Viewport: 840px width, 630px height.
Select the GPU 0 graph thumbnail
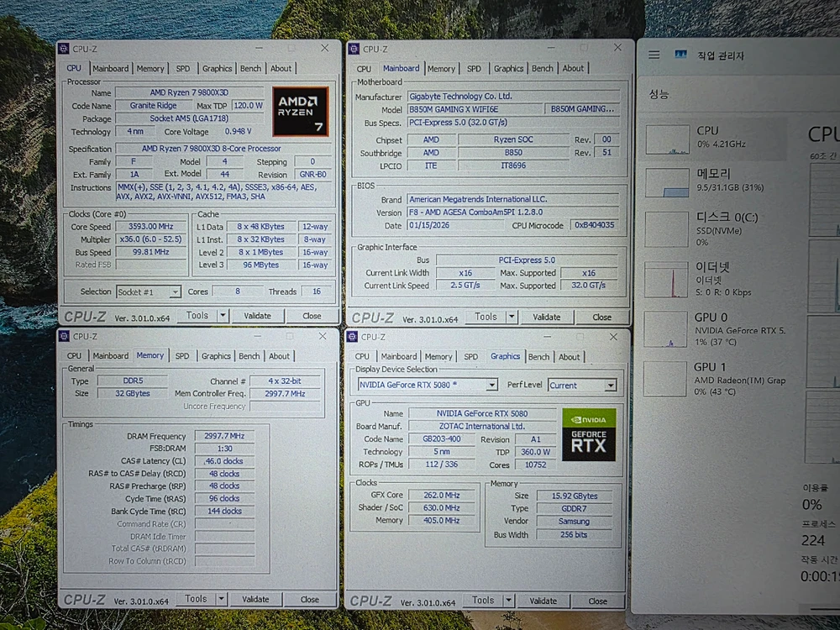[665, 329]
